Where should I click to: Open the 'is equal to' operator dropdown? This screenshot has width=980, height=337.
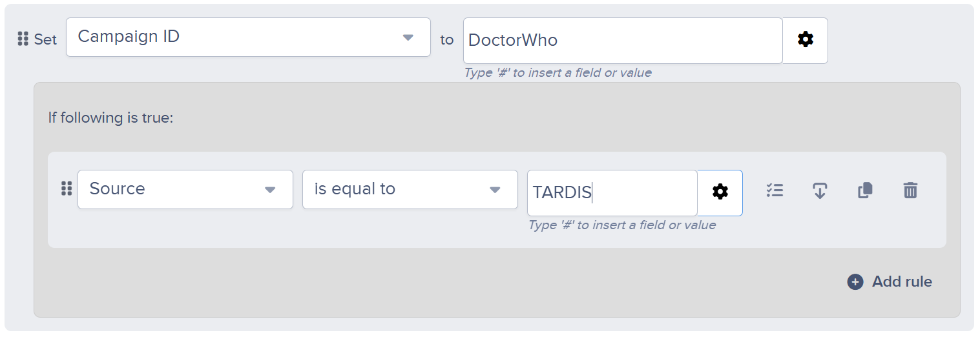click(410, 189)
